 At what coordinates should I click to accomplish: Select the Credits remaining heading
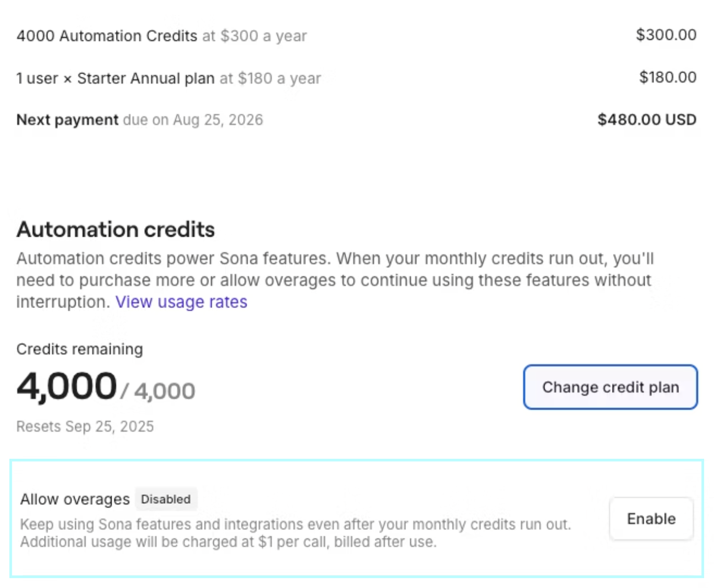79,350
